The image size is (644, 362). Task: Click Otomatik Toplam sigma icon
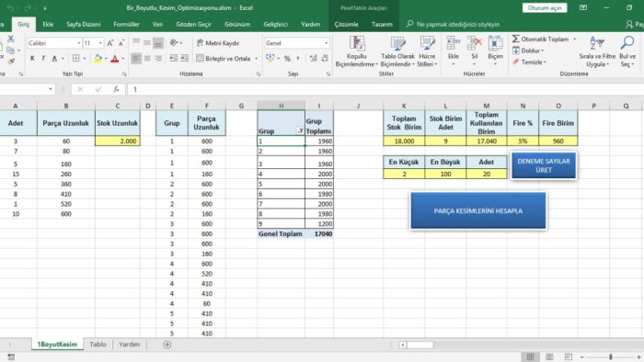(x=516, y=39)
